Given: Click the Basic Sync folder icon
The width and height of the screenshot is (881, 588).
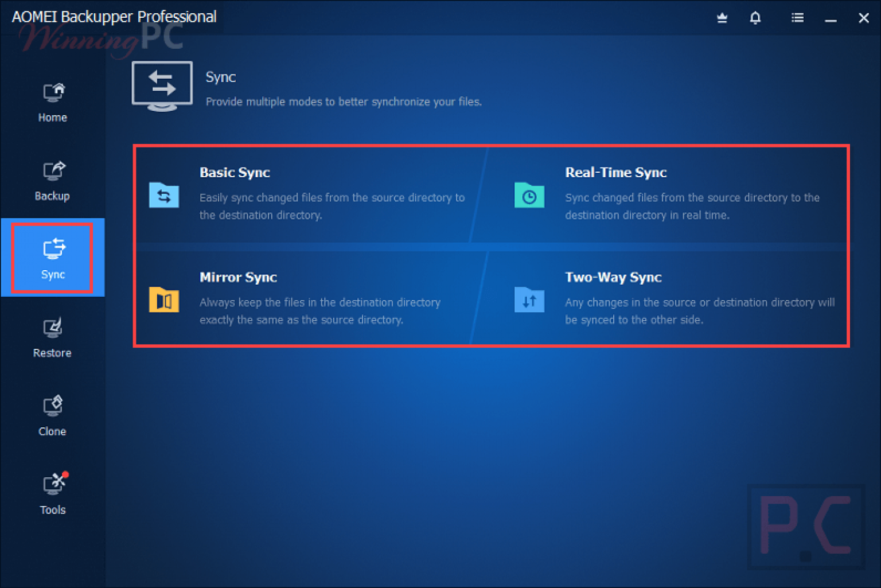Looking at the screenshot, I should (x=164, y=196).
